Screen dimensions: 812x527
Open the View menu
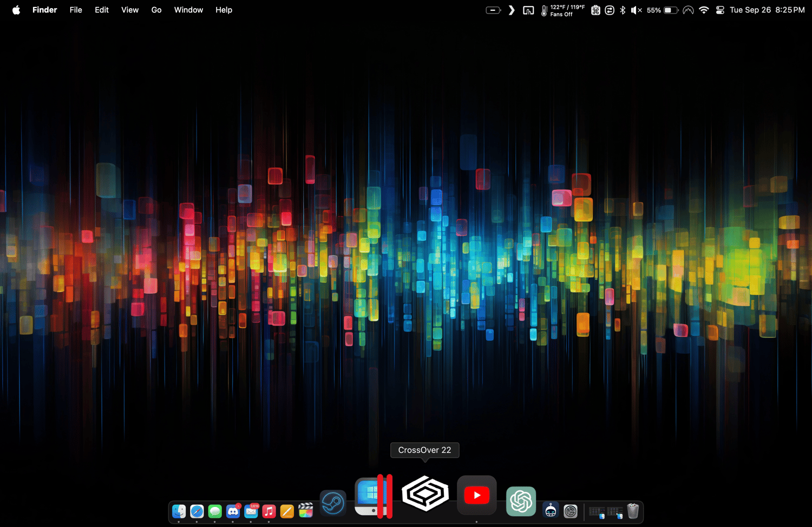click(x=130, y=10)
